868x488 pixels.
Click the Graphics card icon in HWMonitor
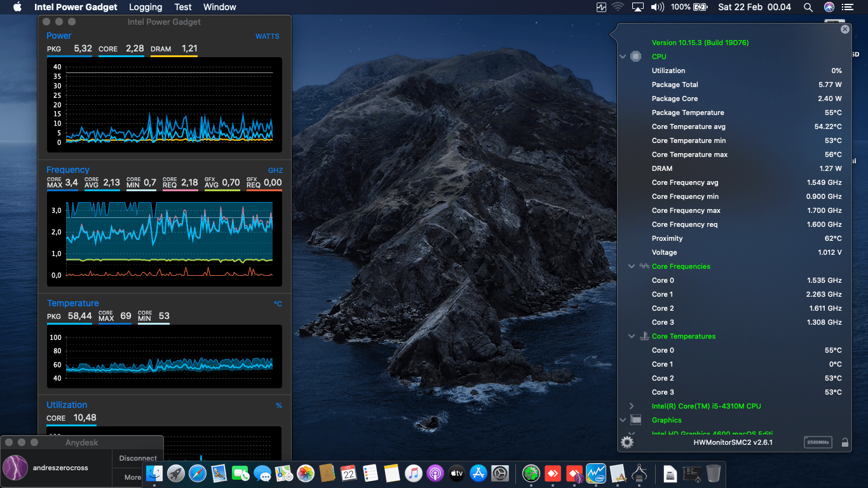pyautogui.click(x=635, y=420)
